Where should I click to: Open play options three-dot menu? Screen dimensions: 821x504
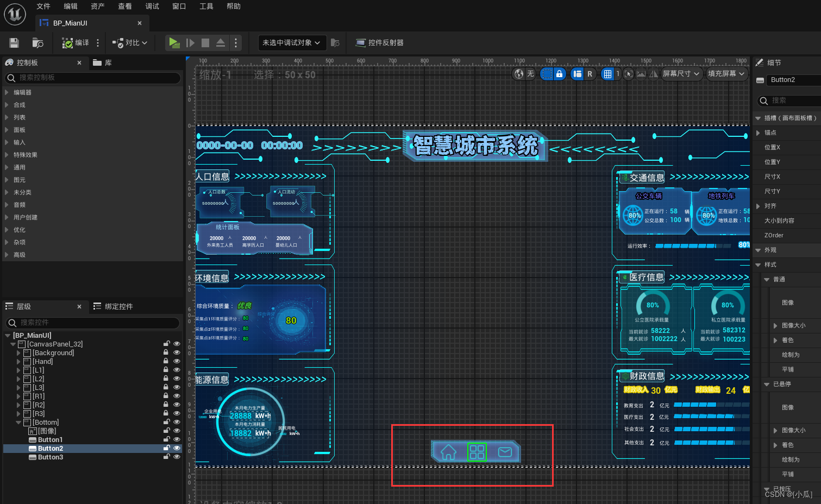[235, 43]
